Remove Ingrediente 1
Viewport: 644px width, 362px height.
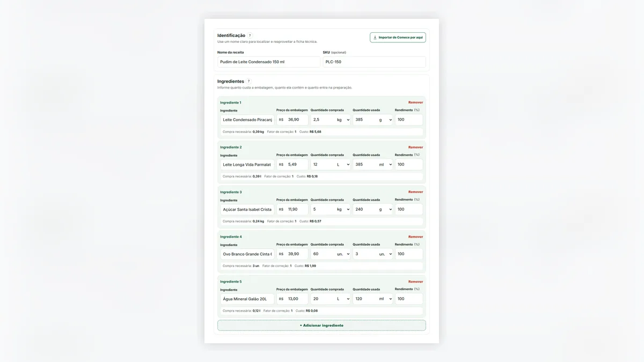tap(415, 102)
